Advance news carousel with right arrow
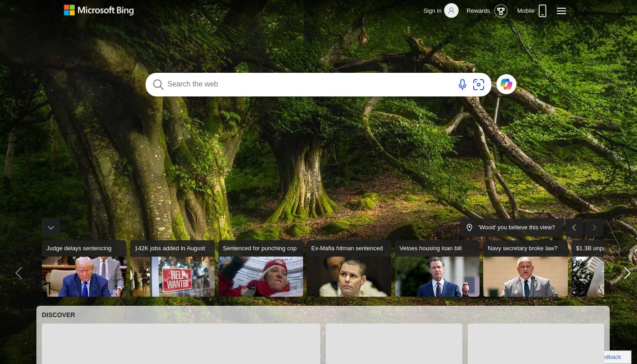 point(627,273)
